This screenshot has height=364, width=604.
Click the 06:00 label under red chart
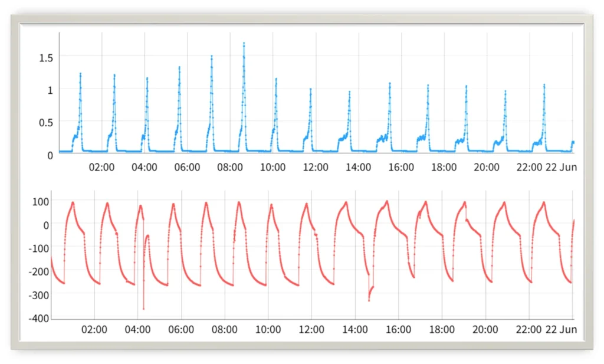point(181,330)
